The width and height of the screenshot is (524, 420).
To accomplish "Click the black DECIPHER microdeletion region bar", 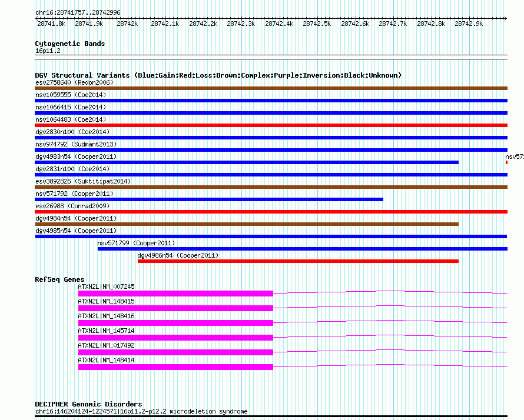I will 271,416.
